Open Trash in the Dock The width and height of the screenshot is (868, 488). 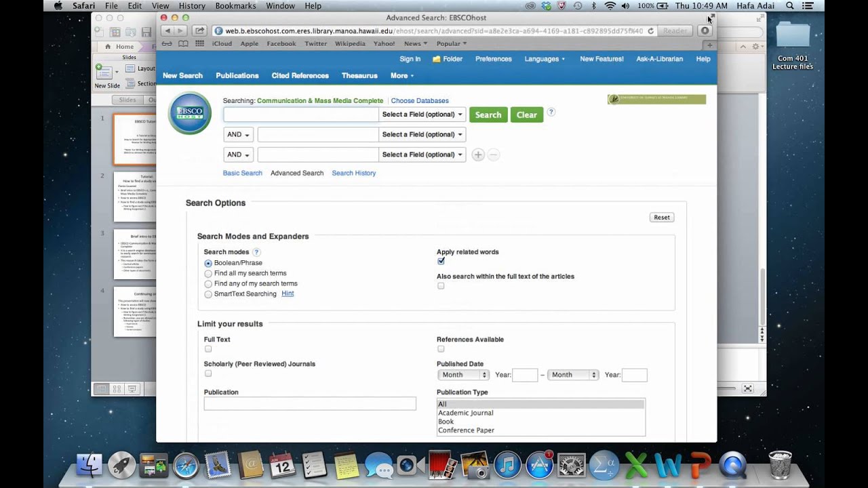[x=781, y=465]
